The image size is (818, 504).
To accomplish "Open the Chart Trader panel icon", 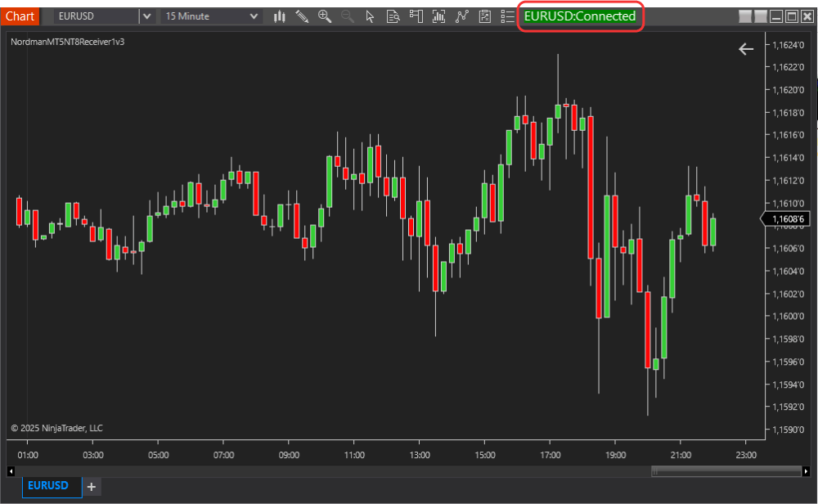I will click(x=416, y=16).
